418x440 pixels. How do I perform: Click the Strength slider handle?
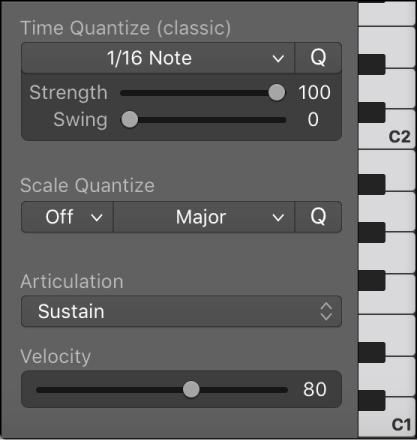[277, 93]
